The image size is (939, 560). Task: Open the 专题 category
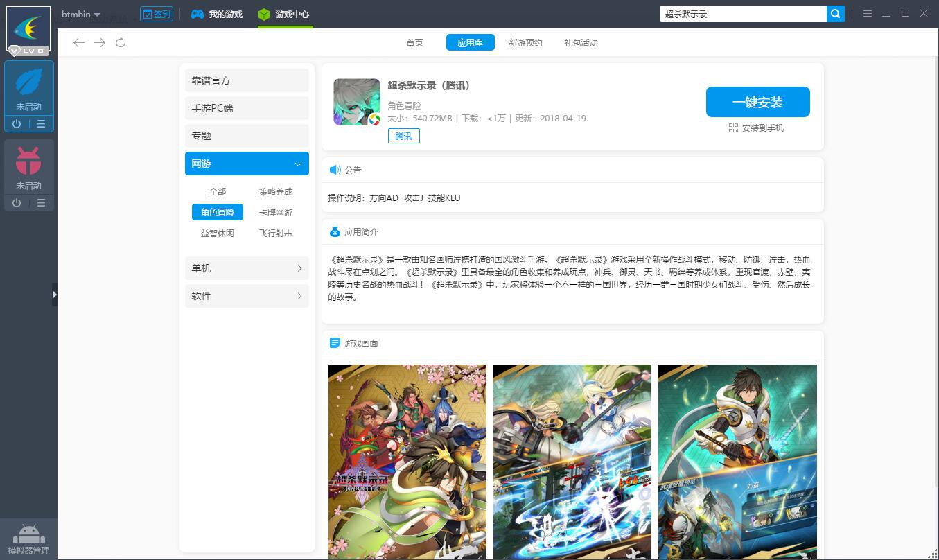point(247,136)
